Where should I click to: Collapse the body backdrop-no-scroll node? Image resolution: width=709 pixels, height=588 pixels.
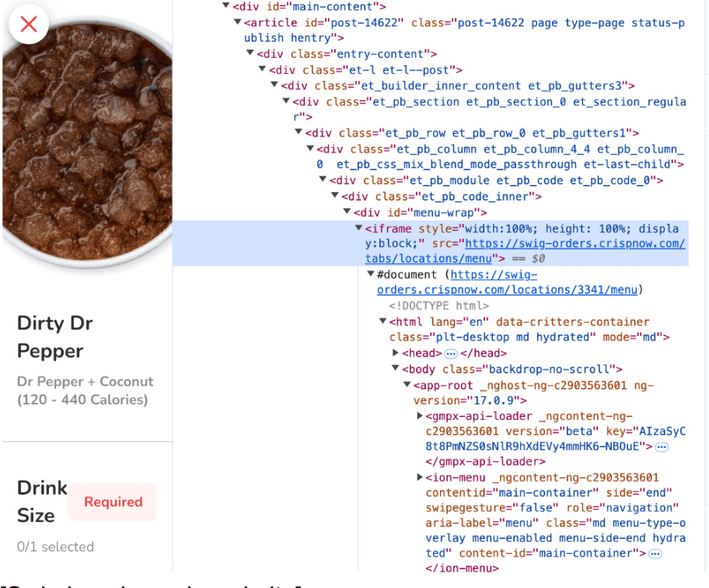point(396,369)
